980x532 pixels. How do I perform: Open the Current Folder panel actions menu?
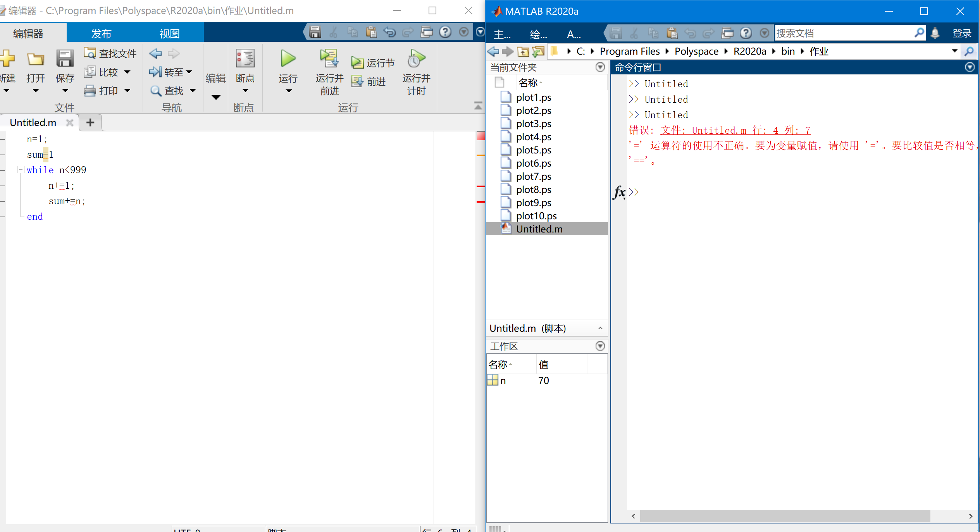click(x=600, y=67)
